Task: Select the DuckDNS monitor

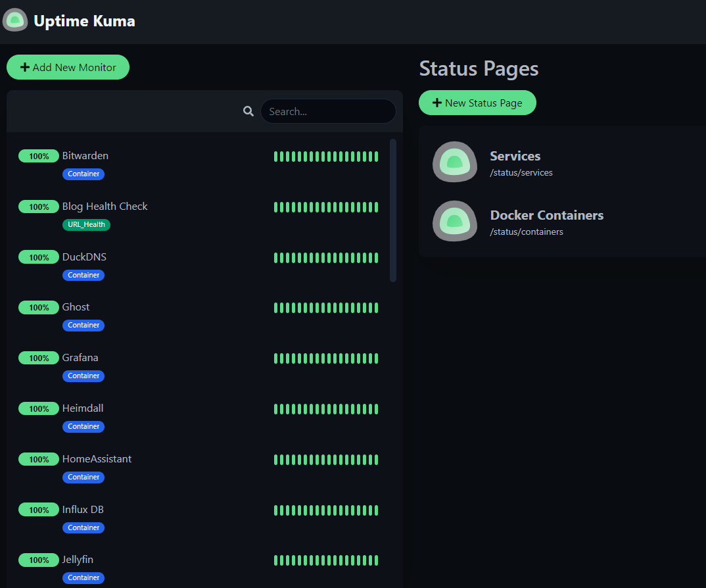Action: click(198, 265)
